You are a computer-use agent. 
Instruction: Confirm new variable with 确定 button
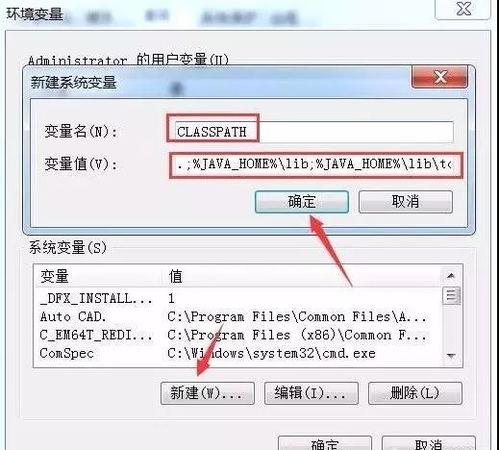302,202
